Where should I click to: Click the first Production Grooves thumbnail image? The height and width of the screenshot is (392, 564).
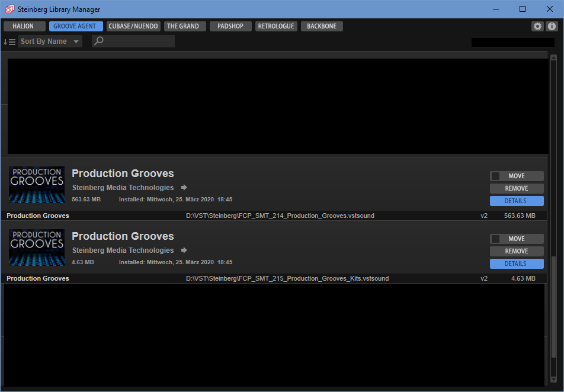(x=37, y=185)
